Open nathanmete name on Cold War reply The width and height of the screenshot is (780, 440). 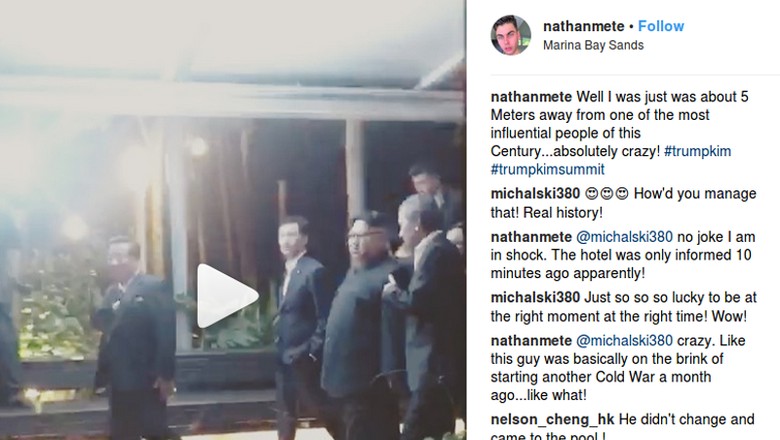click(531, 341)
